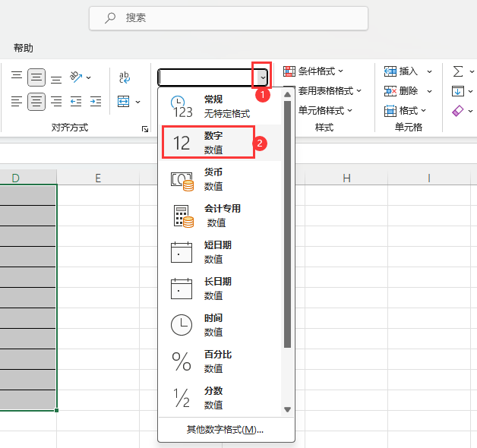This screenshot has height=448, width=477.
Task: Click the 删除 delete cells button
Action: point(401,91)
